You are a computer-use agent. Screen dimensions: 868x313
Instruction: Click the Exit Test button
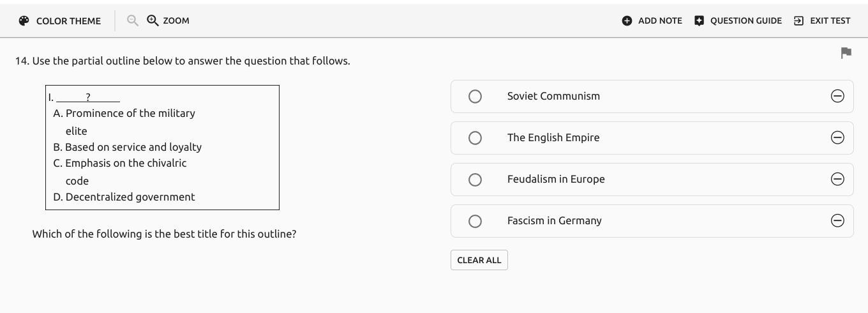822,20
